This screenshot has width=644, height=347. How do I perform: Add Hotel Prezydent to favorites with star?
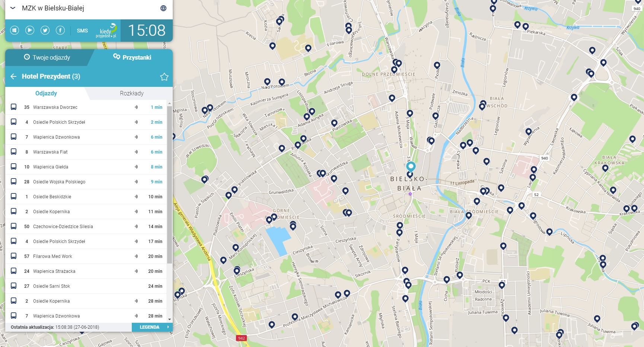pyautogui.click(x=164, y=77)
